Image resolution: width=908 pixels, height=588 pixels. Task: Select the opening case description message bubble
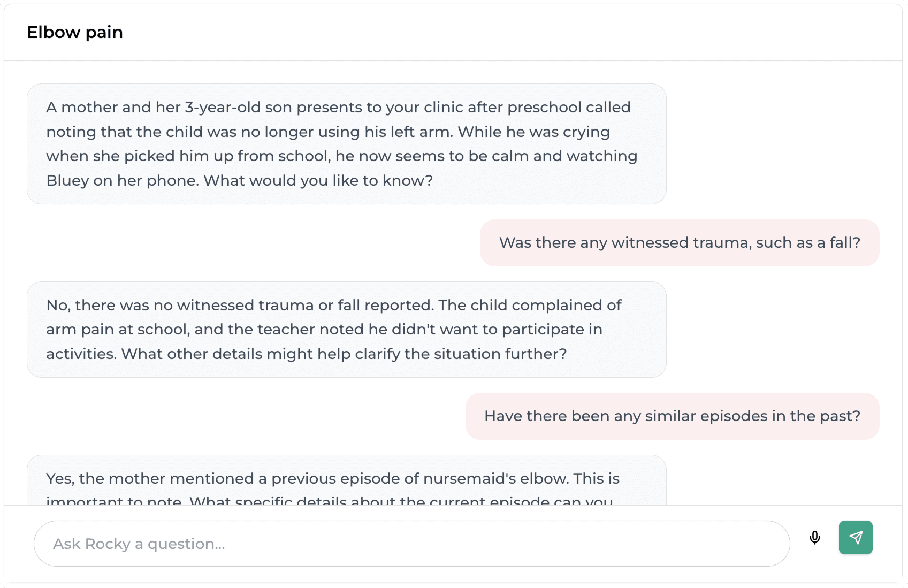tap(346, 143)
